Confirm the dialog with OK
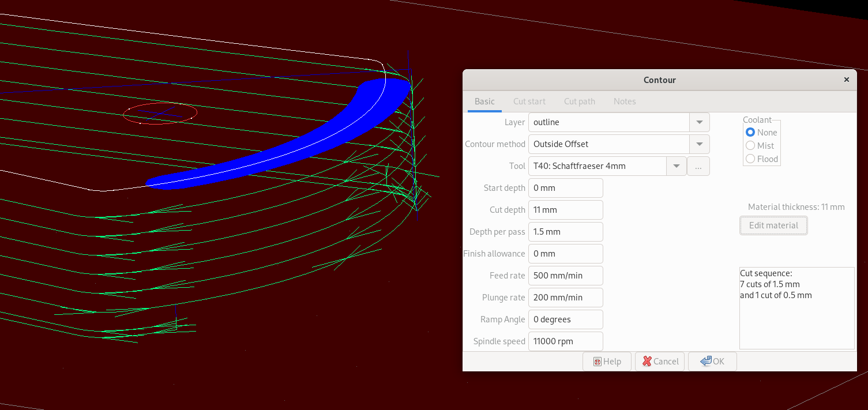Image resolution: width=868 pixels, height=410 pixels. tap(712, 362)
